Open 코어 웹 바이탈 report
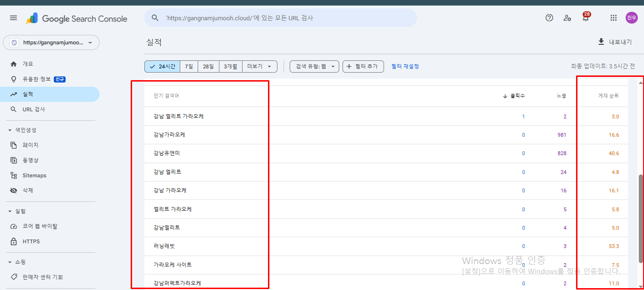644x290 pixels. pyautogui.click(x=40, y=226)
